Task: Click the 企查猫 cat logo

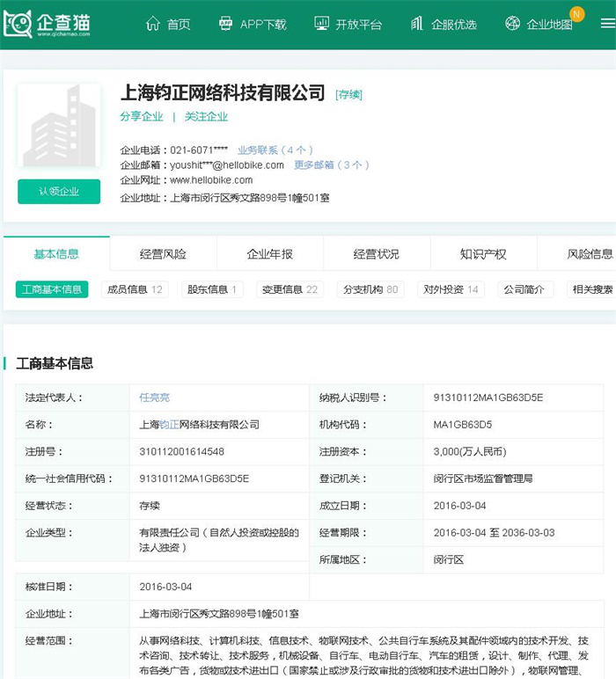Action: (x=18, y=24)
